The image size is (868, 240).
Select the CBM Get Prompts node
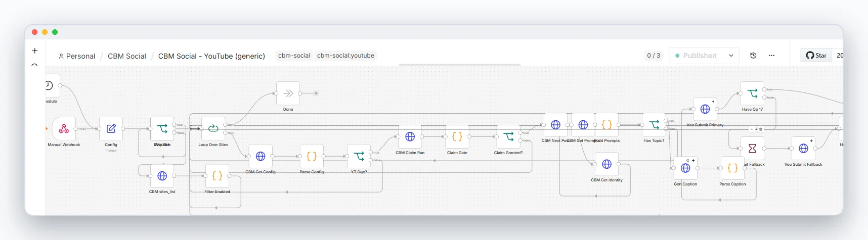coord(583,125)
